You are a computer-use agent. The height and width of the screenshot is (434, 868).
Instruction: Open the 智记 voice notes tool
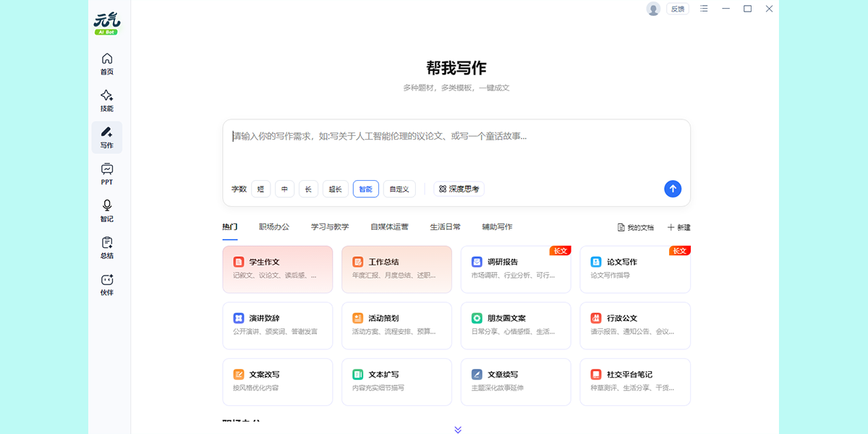(x=106, y=210)
